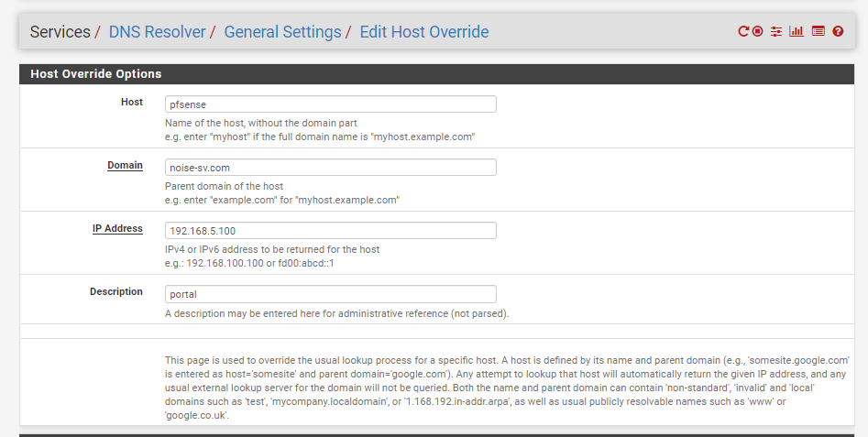Image resolution: width=868 pixels, height=437 pixels.
Task: Click 'A description may be entered here' hint
Action: (x=337, y=313)
